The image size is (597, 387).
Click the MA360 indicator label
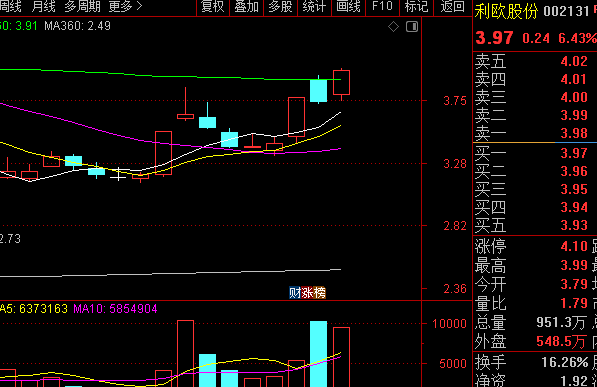77,26
